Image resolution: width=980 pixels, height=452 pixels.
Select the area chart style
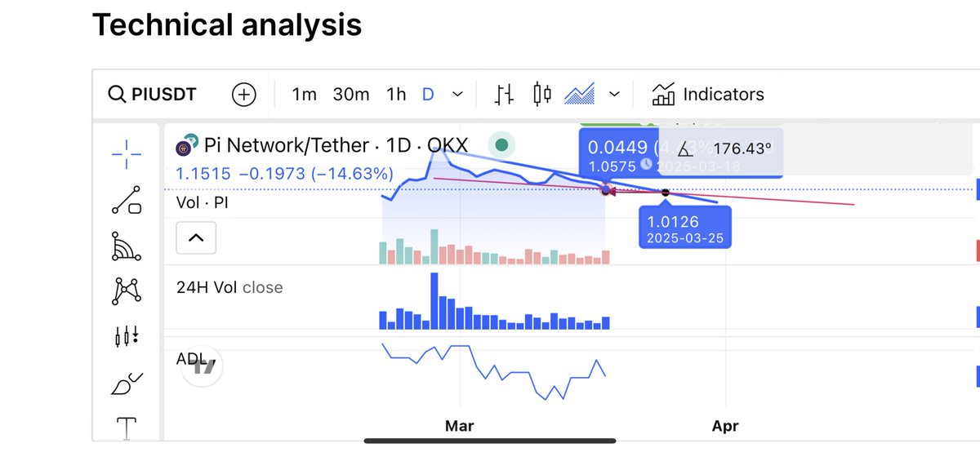click(580, 95)
